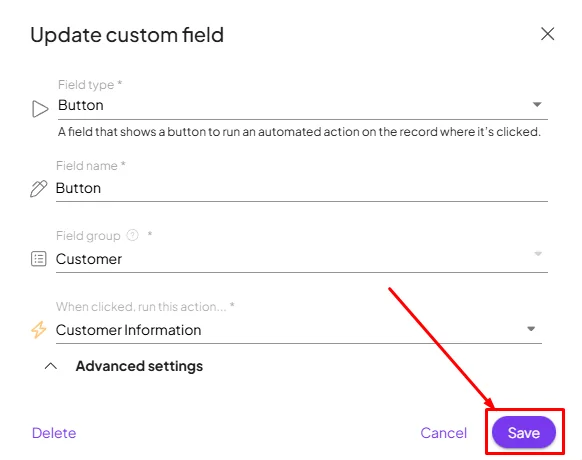Cancel the custom field update
Viewport: 582px width, 460px height.
[x=444, y=433]
